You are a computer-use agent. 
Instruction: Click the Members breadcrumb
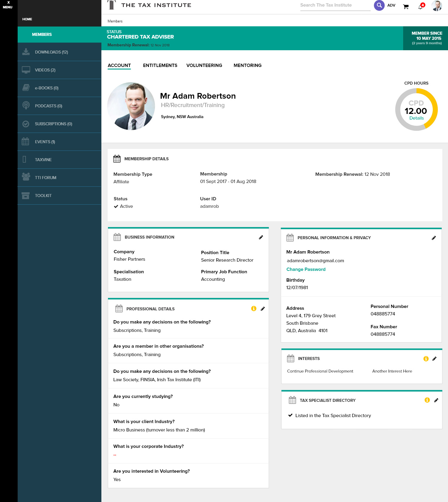pos(115,21)
